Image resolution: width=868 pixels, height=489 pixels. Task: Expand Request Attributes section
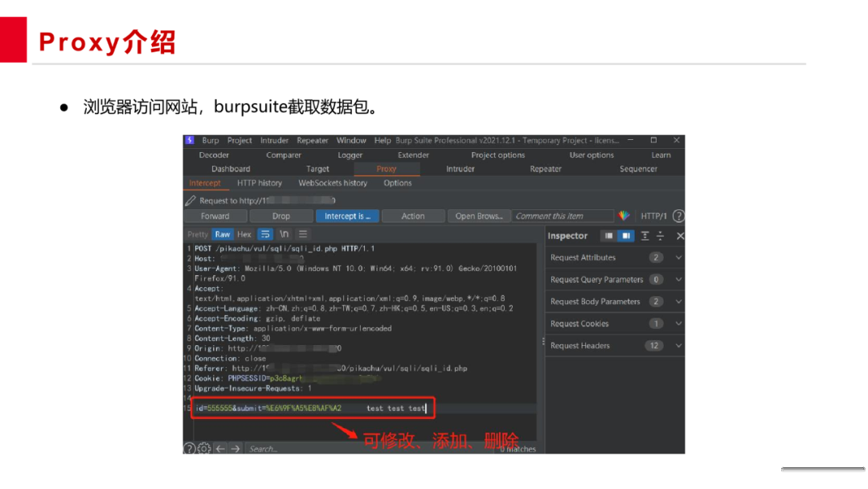tap(678, 257)
